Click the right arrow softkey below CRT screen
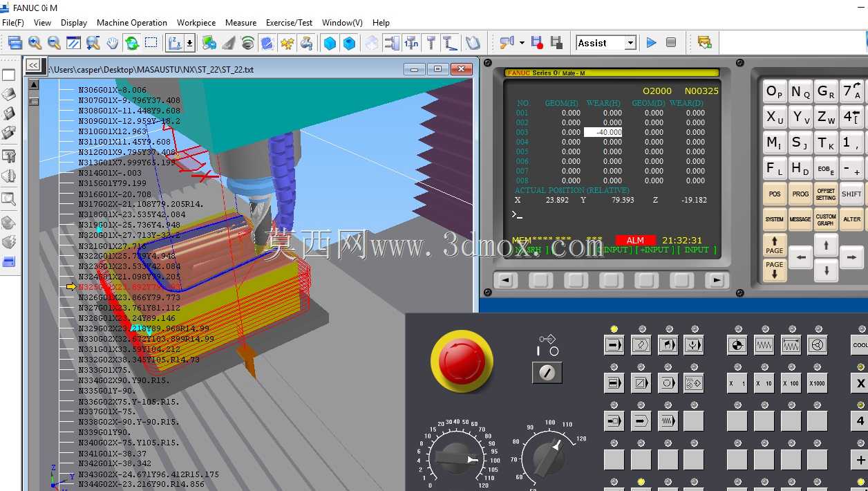Viewport: 868px width, 491px height. click(717, 280)
